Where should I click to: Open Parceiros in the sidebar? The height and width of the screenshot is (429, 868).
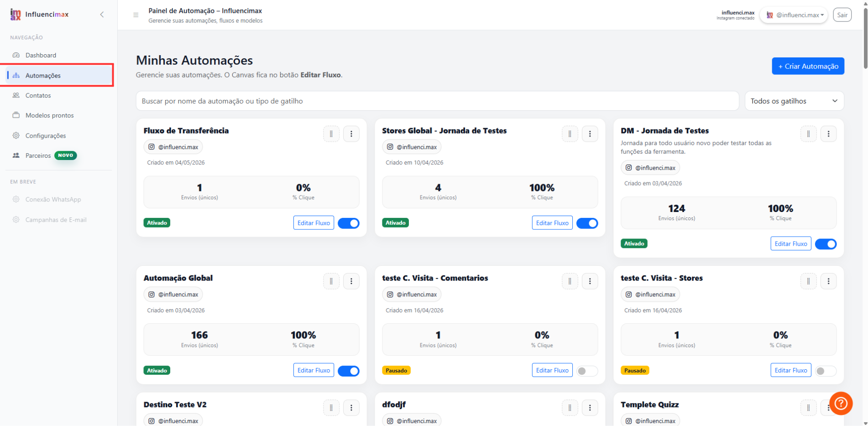tap(58, 155)
